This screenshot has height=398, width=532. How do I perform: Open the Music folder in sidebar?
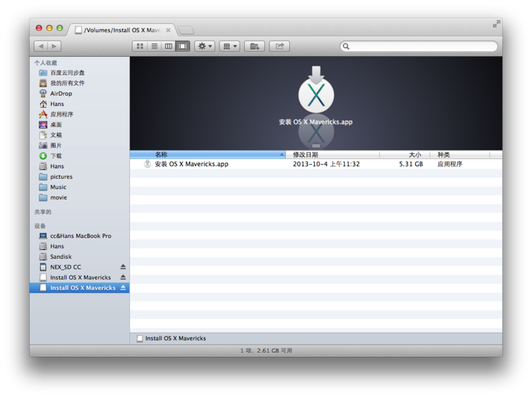[59, 187]
